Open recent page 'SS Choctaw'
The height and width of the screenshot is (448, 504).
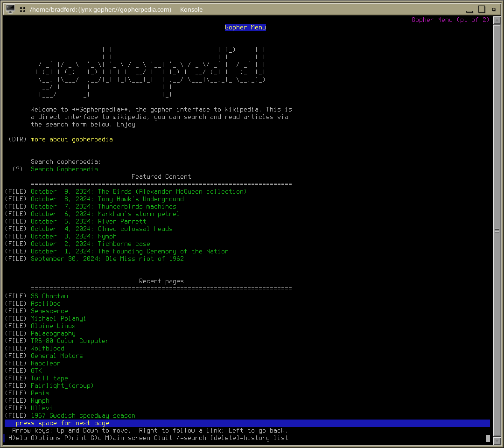coord(49,296)
